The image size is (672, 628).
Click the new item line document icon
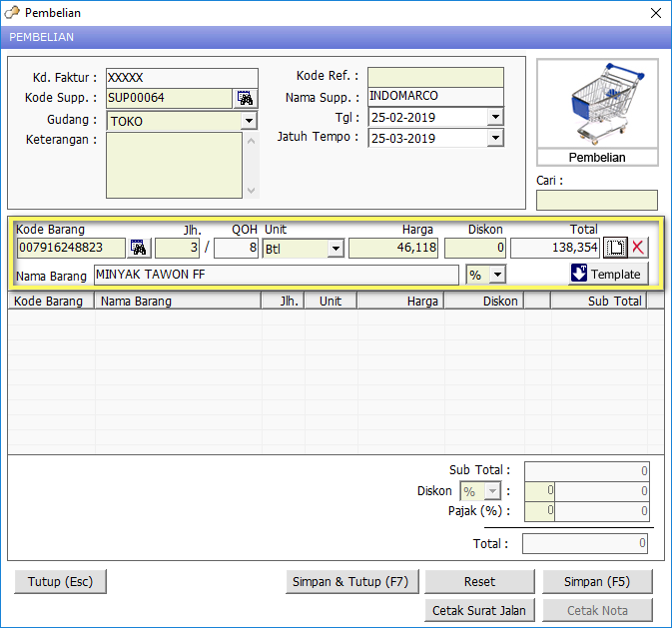tap(615, 249)
